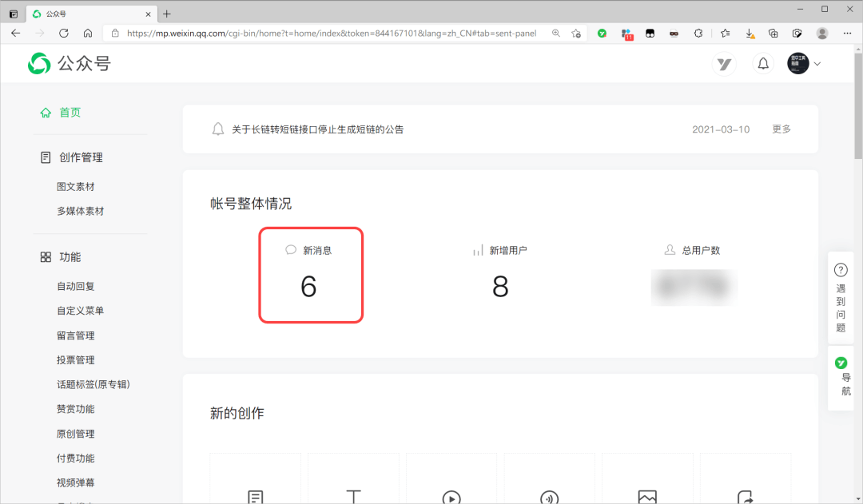The height and width of the screenshot is (504, 863).
Task: Go back using the browser back arrow
Action: pos(15,33)
